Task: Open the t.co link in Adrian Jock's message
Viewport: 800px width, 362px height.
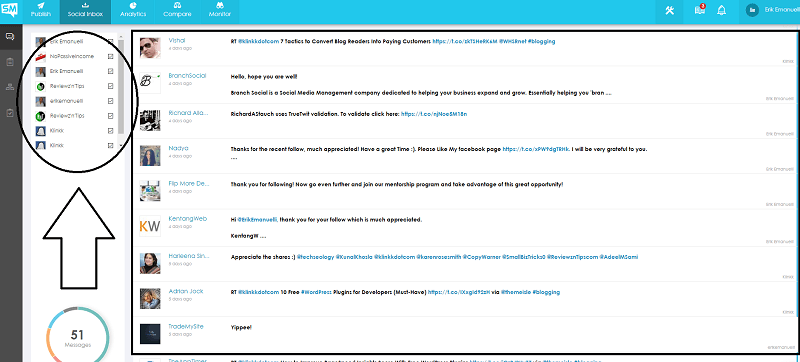Action: (459, 292)
